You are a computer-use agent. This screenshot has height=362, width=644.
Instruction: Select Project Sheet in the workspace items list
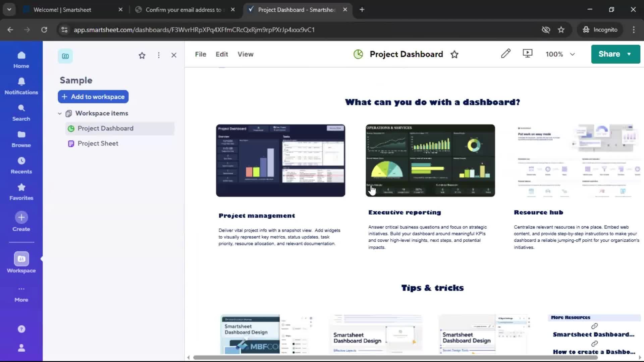[98, 143]
